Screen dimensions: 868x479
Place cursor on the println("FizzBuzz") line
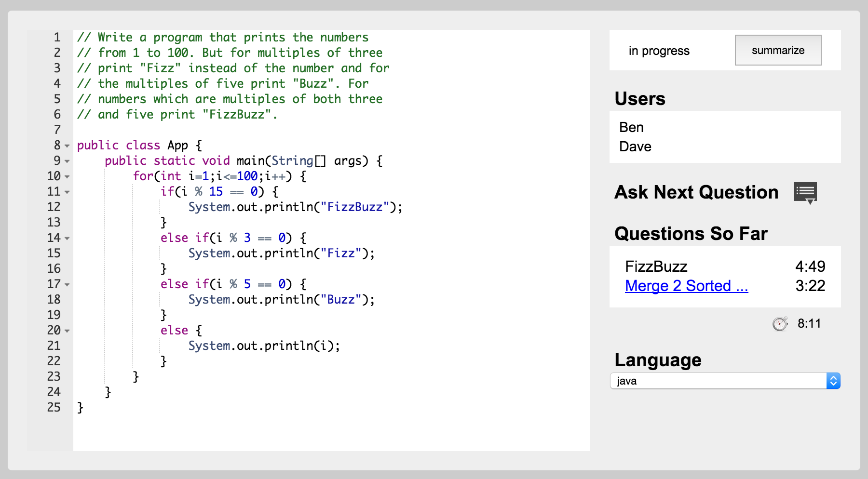click(x=295, y=207)
